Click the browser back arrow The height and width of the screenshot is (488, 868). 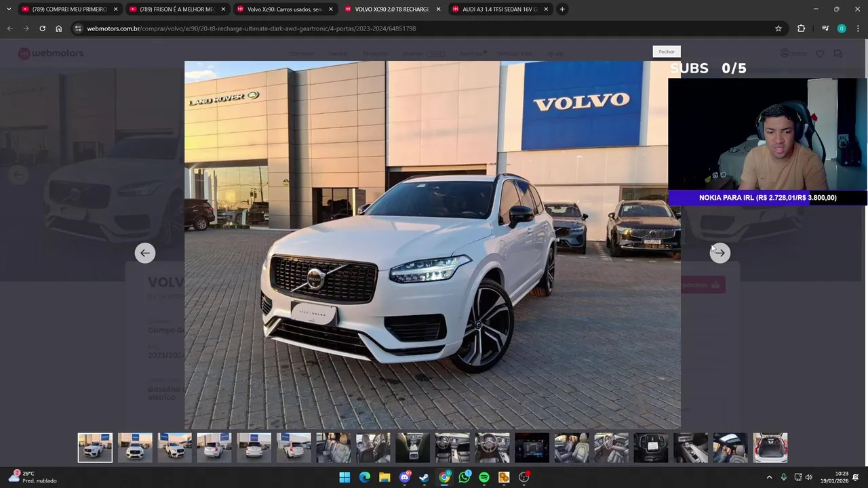pyautogui.click(x=9, y=28)
